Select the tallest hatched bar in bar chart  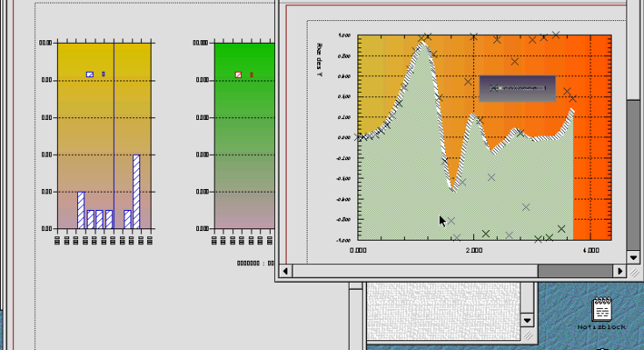[x=136, y=192]
